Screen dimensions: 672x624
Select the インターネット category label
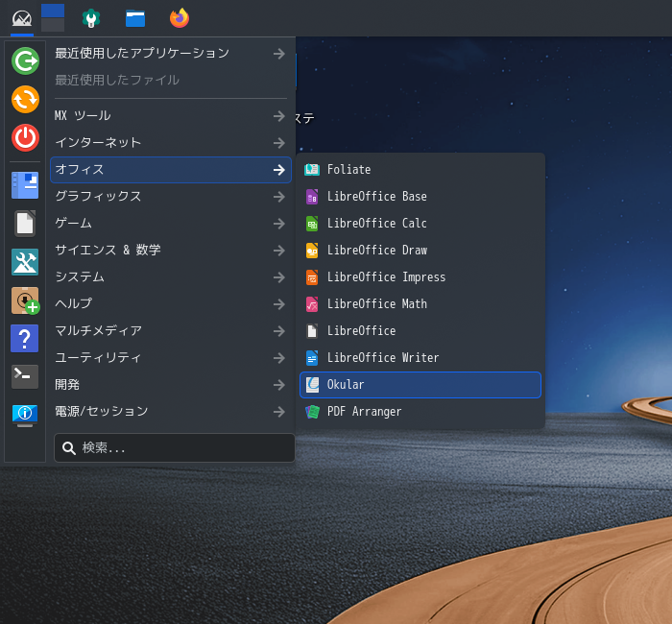click(x=98, y=143)
